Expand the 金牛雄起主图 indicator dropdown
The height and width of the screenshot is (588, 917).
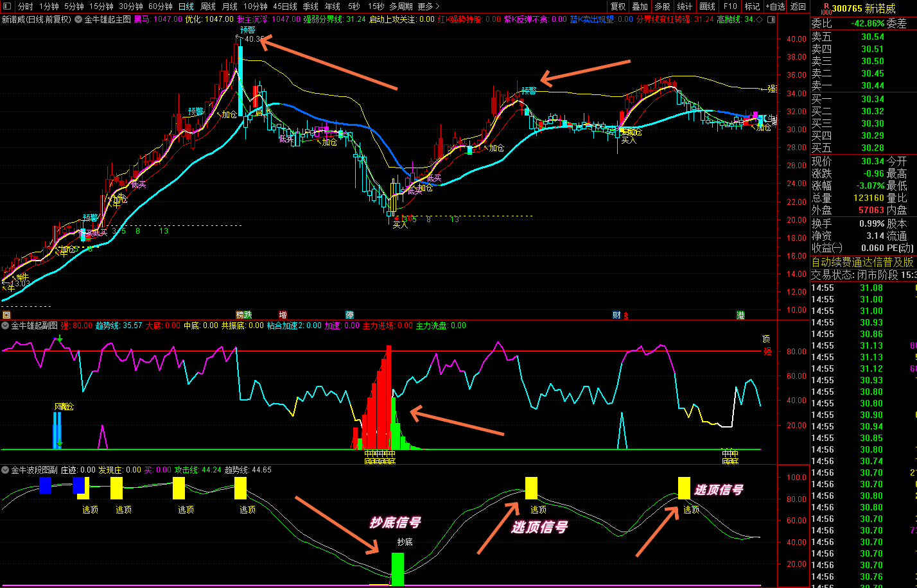point(79,20)
